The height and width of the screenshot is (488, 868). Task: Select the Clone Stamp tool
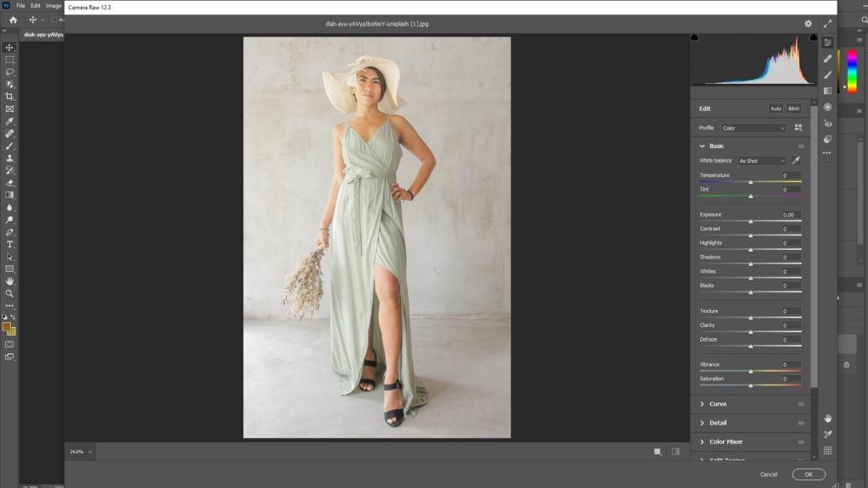tap(9, 158)
